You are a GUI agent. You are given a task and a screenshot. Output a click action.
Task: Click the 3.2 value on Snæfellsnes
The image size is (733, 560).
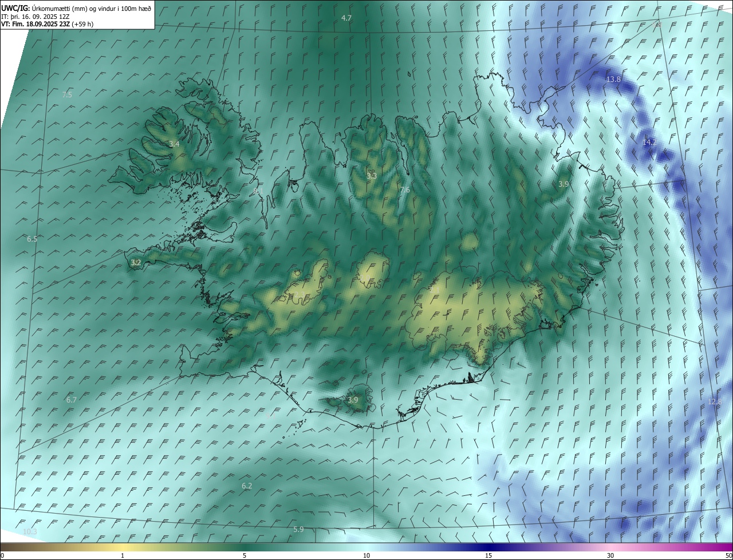pos(136,263)
